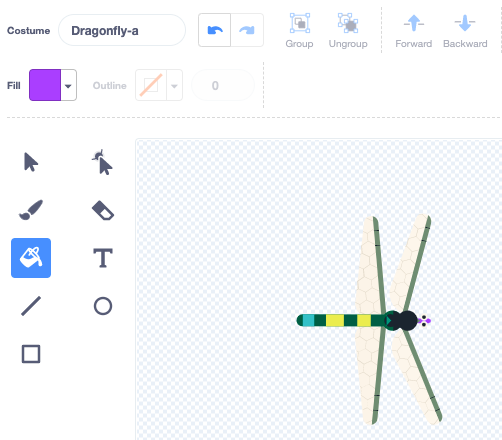The height and width of the screenshot is (440, 502).
Task: Ungroup the selected shapes
Action: pyautogui.click(x=348, y=31)
